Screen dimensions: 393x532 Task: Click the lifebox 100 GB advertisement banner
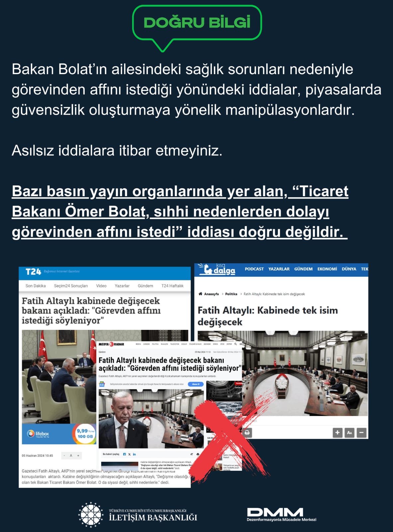click(59, 434)
